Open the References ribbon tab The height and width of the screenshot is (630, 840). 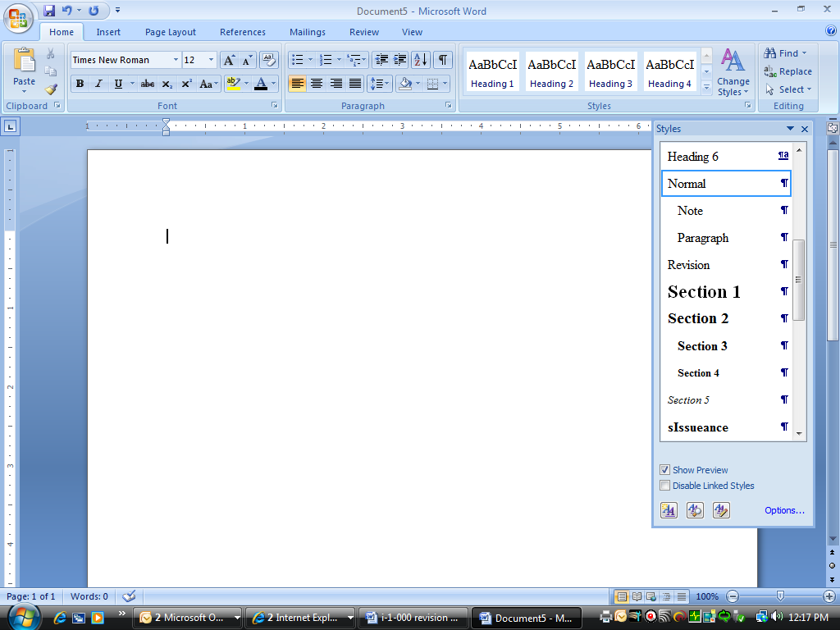pos(242,32)
